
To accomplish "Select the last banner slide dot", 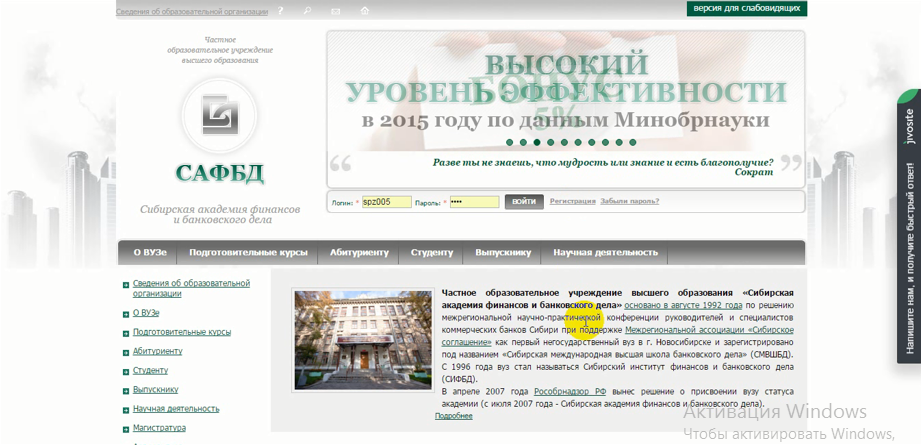I will (x=633, y=143).
